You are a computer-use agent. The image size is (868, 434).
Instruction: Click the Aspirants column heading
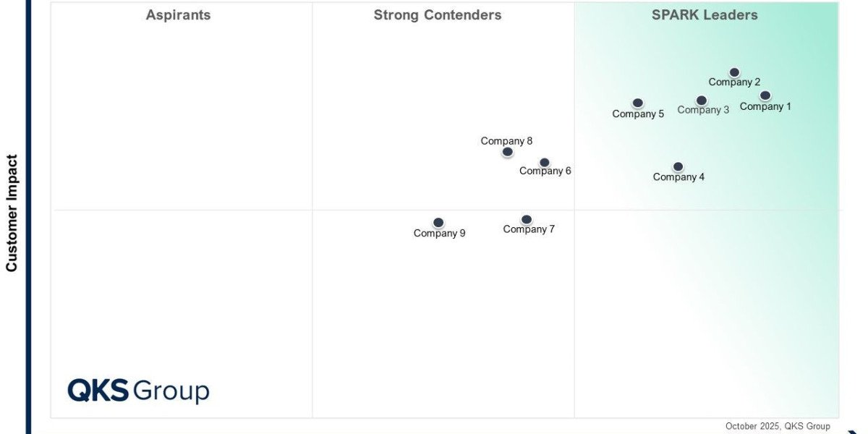(x=178, y=15)
